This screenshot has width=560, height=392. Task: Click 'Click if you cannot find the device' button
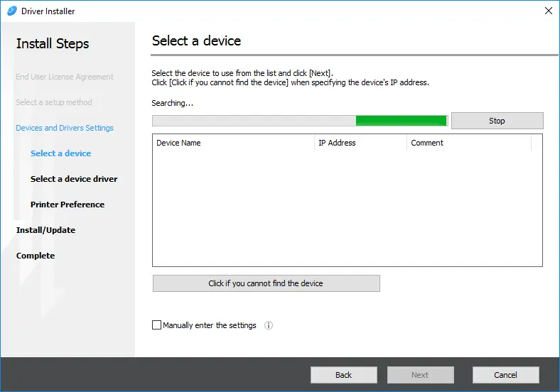click(266, 283)
